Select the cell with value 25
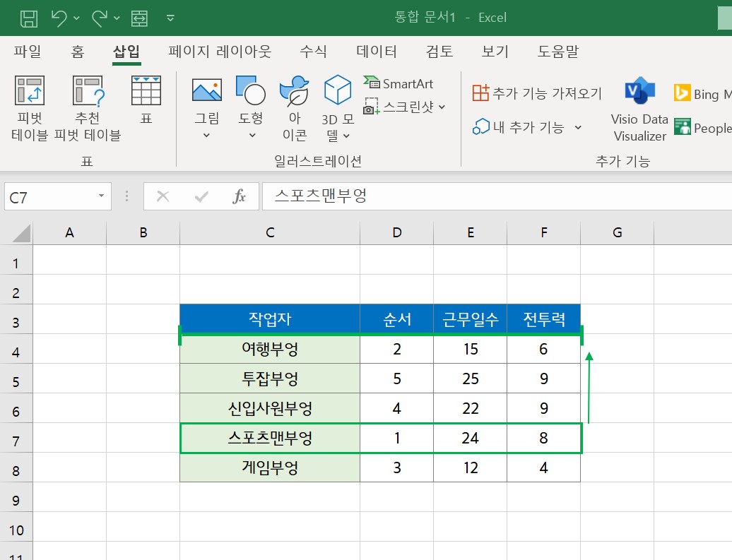The width and height of the screenshot is (732, 560). click(470, 379)
